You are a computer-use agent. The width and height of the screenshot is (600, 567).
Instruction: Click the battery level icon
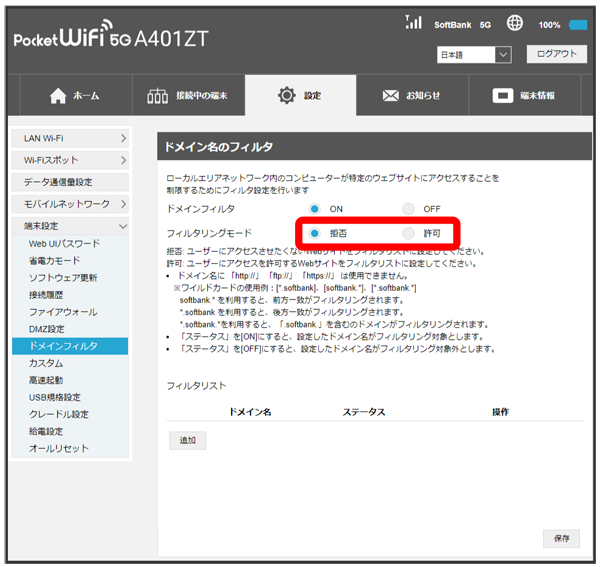[x=578, y=24]
